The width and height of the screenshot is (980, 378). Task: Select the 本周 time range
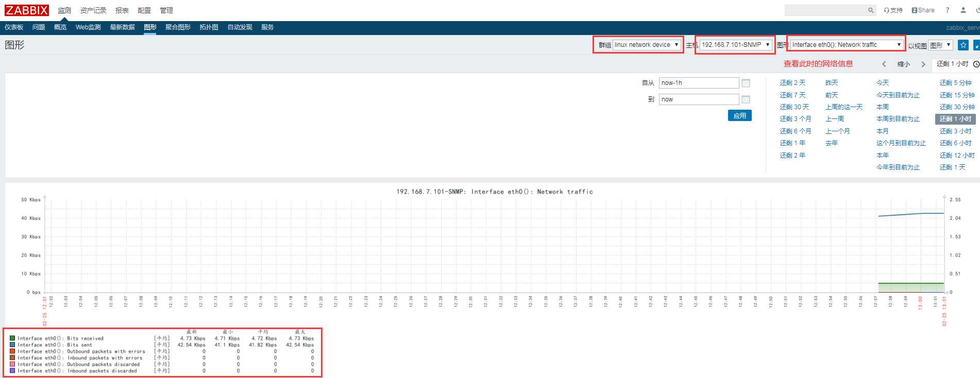[x=883, y=107]
